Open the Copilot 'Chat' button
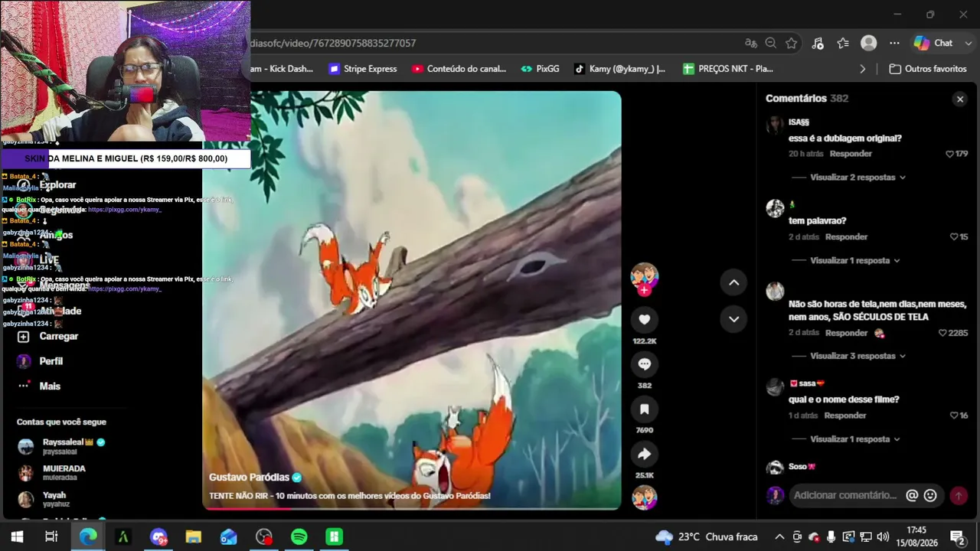Screen dimensions: 980x551 click(x=933, y=44)
